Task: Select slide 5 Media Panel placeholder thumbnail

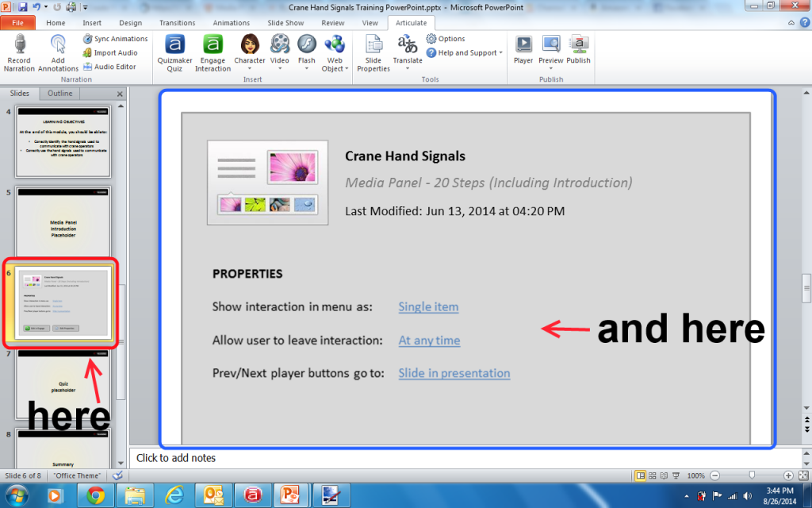Action: (x=63, y=222)
